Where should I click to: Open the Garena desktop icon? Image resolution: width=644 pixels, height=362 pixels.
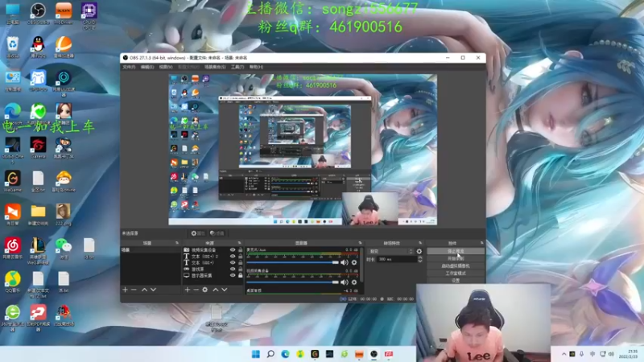(x=38, y=148)
